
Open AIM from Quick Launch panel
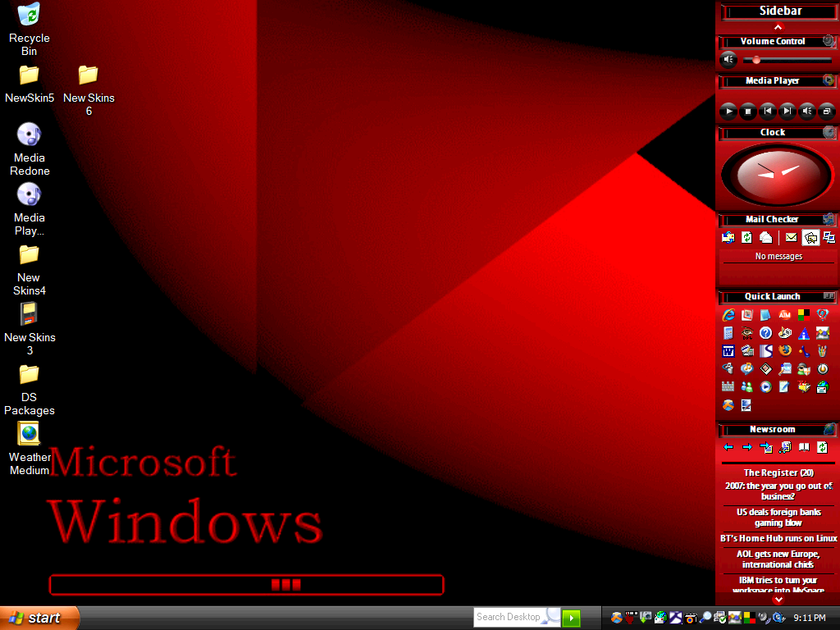coord(785,315)
